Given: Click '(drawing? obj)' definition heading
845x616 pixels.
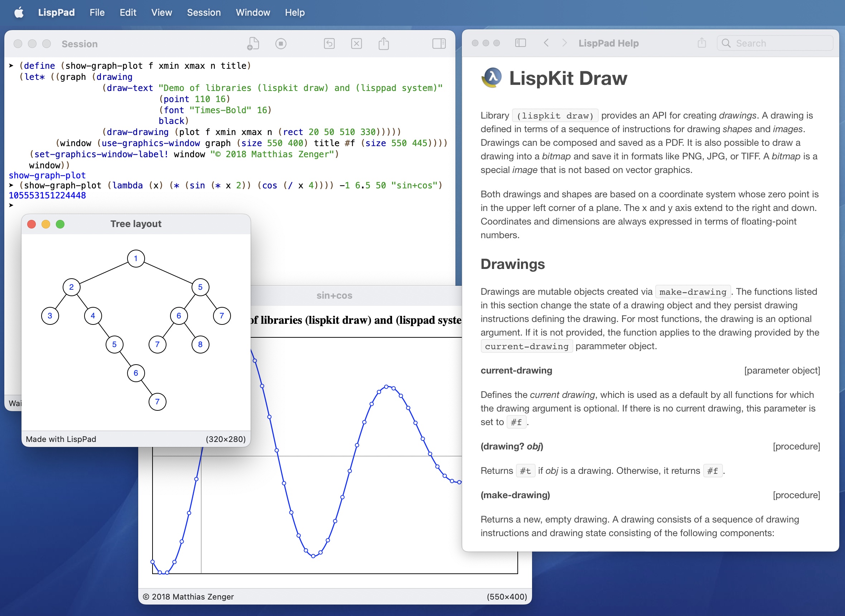Looking at the screenshot, I should (512, 446).
